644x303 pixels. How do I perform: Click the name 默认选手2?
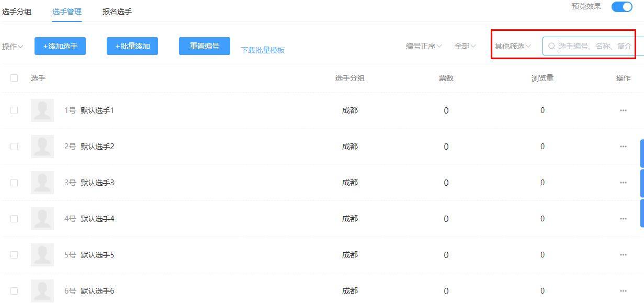click(97, 147)
